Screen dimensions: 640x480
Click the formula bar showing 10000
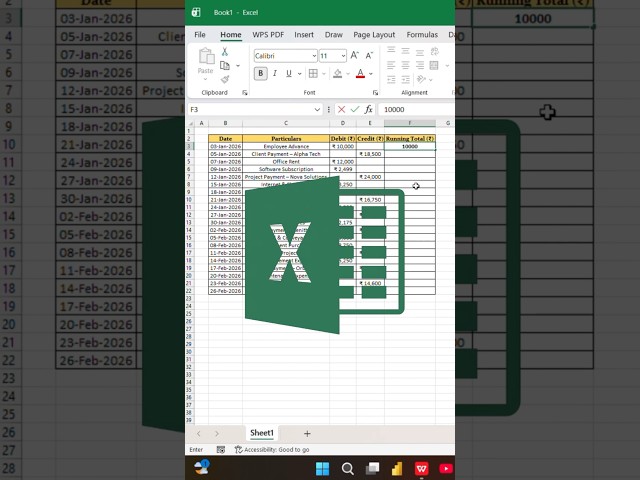tap(417, 109)
